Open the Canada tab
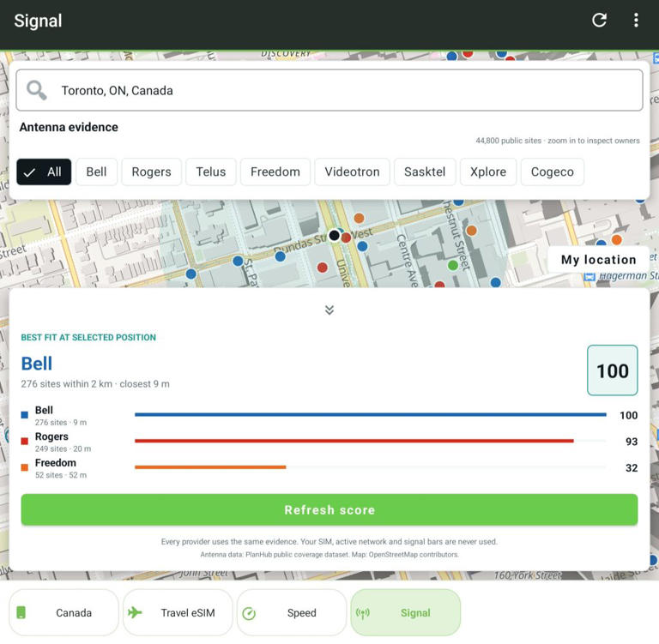The width and height of the screenshot is (659, 644). 63,612
